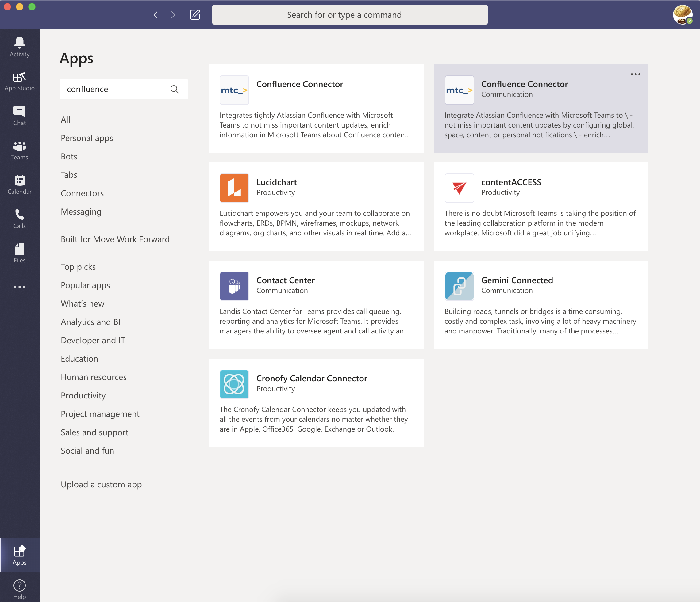The height and width of the screenshot is (602, 700).
Task: Expand more apps ellipsis in sidebar
Action: click(x=19, y=287)
